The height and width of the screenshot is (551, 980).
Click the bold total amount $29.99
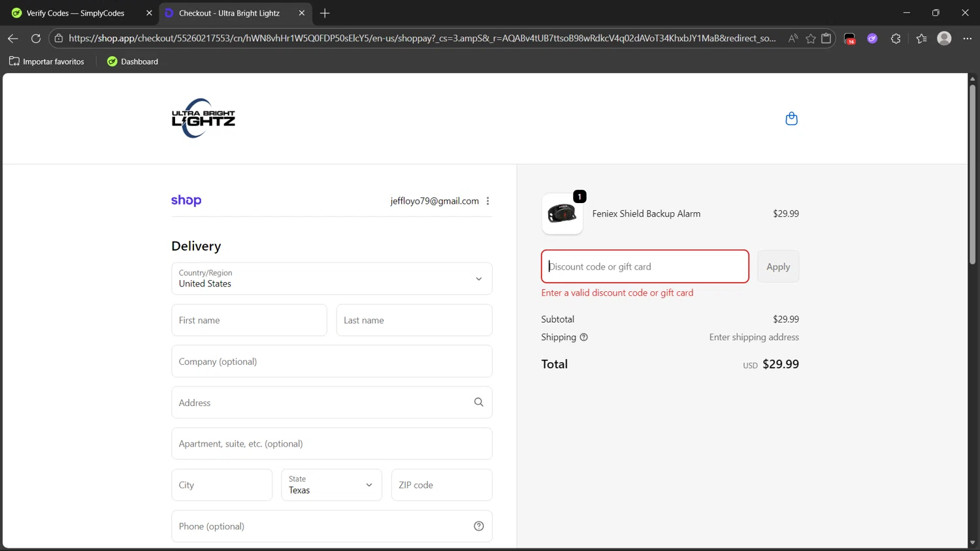(781, 364)
